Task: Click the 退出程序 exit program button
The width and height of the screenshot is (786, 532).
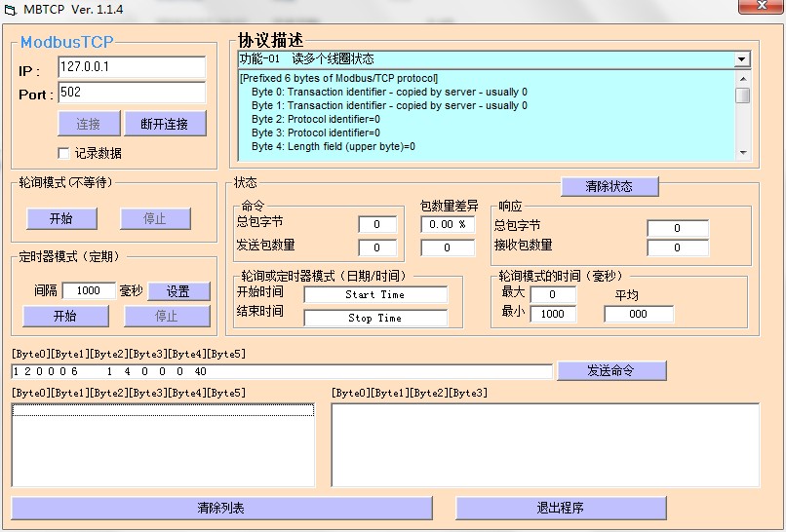Action: tap(561, 508)
